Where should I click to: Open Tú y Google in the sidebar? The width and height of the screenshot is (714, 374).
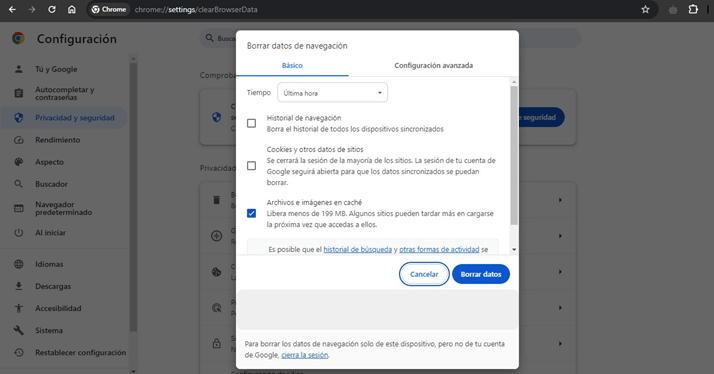pyautogui.click(x=56, y=69)
